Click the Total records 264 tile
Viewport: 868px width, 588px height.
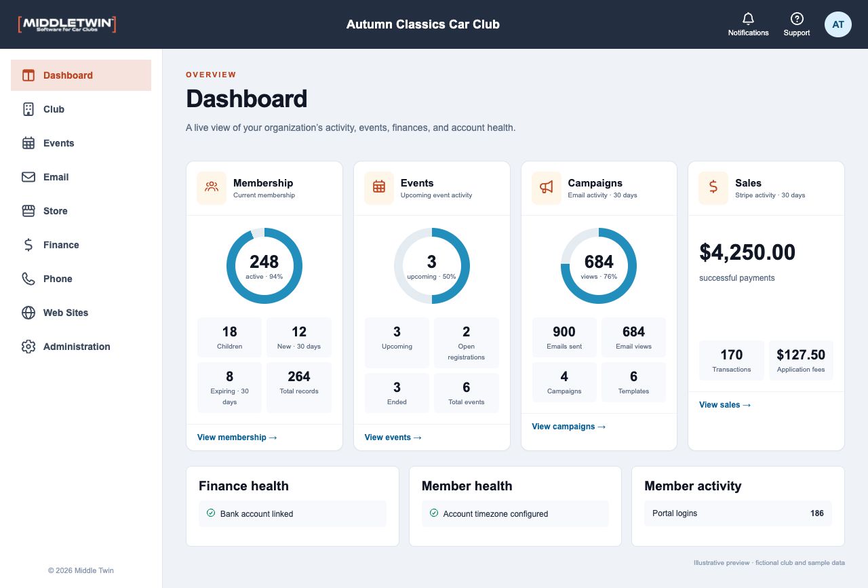(x=299, y=388)
